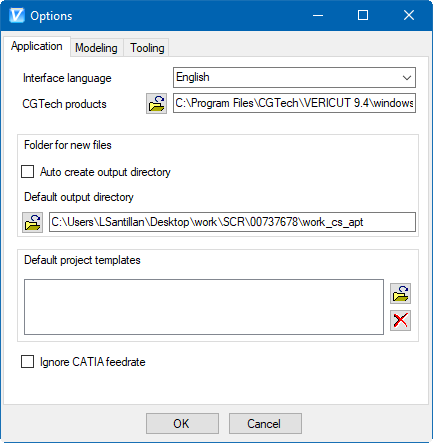The width and height of the screenshot is (433, 443).
Task: Toggle Ignore CATIA feedrate checkbox
Action: click(27, 361)
